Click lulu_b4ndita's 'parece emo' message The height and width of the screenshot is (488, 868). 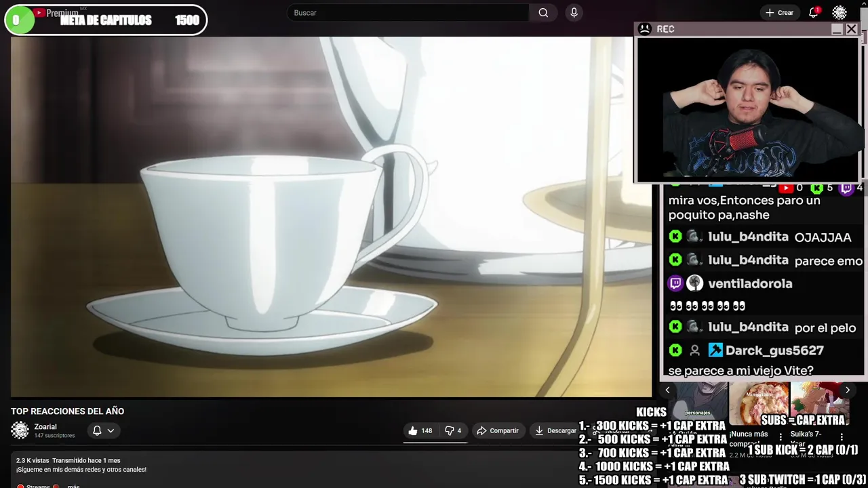(x=828, y=261)
